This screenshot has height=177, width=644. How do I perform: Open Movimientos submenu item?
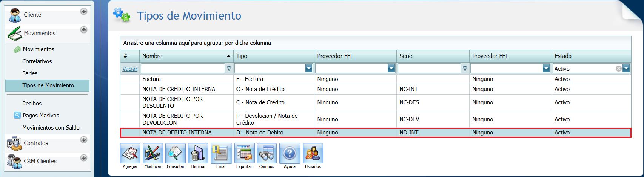click(x=39, y=49)
